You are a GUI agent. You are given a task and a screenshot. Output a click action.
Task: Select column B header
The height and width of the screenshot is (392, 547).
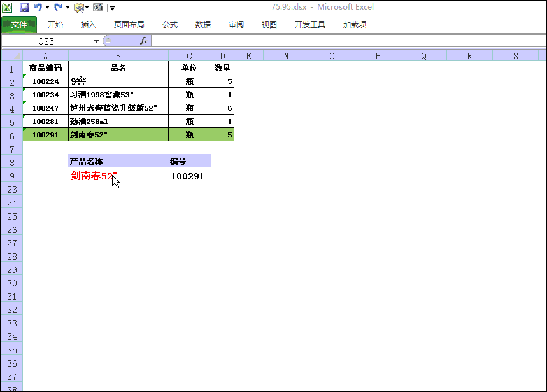pyautogui.click(x=118, y=56)
